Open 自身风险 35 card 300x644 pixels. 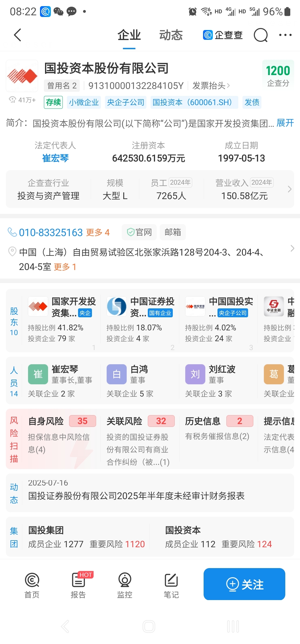(62, 439)
